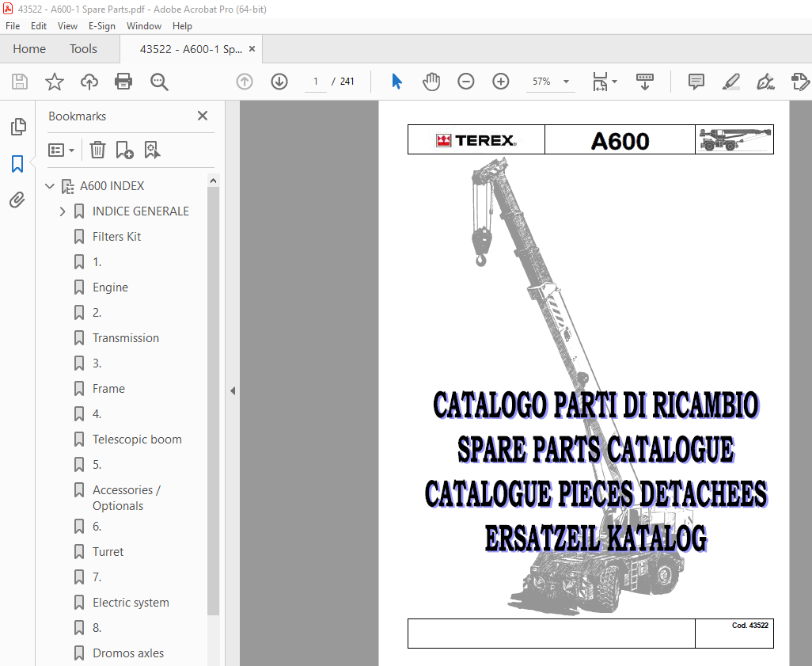This screenshot has height=666, width=812.
Task: Open the Find text search tool
Action: (x=159, y=82)
